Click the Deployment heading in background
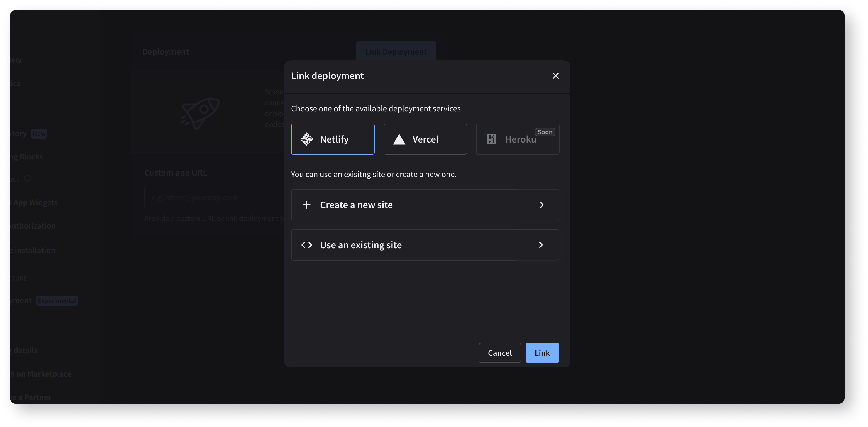Viewport: 868px width, 427px height. pos(165,51)
